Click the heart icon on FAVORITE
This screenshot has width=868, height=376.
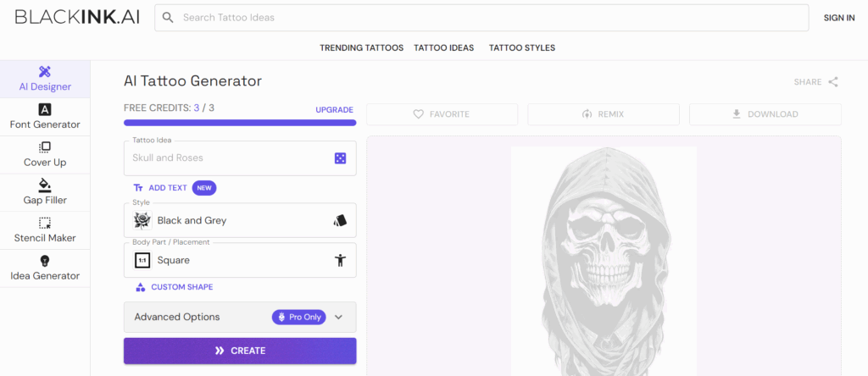tap(419, 114)
